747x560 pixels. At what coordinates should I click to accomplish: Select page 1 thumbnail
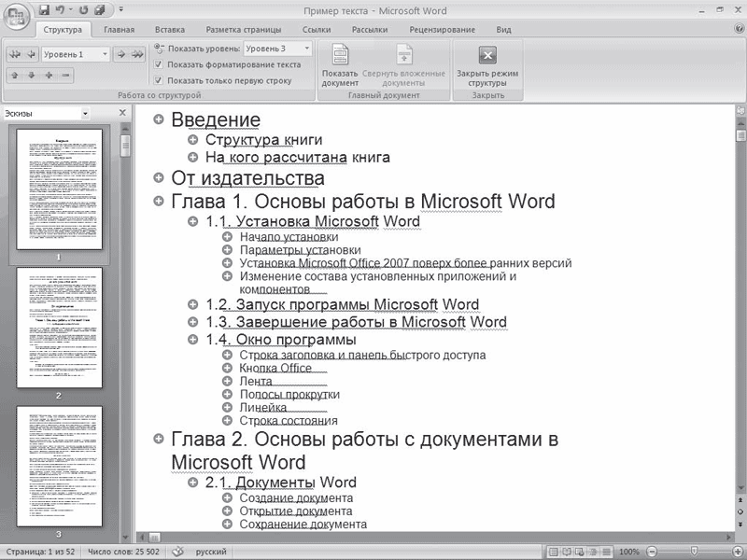coord(59,189)
